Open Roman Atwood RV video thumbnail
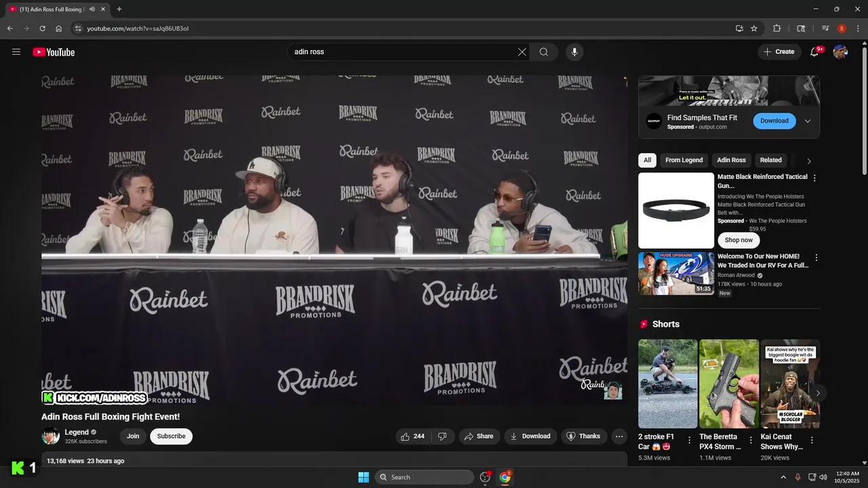 [676, 273]
